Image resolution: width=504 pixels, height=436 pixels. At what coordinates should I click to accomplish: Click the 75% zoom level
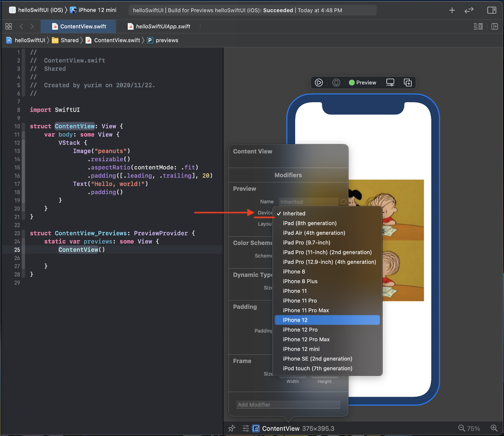click(x=474, y=429)
